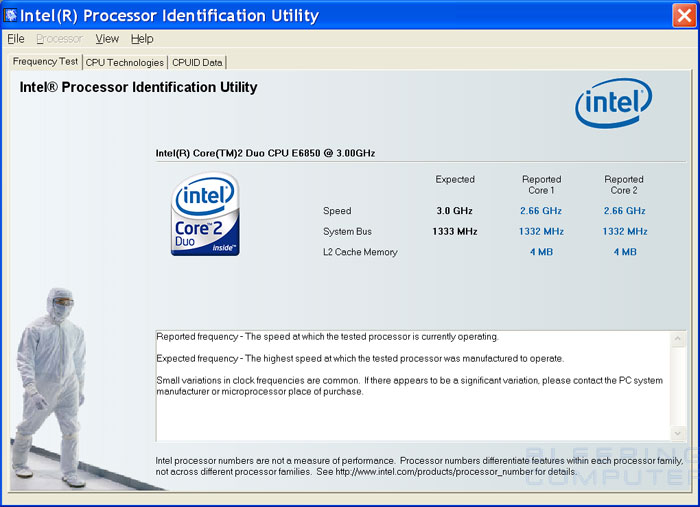
Task: Click the Reported Core 2 column header
Action: (x=624, y=185)
